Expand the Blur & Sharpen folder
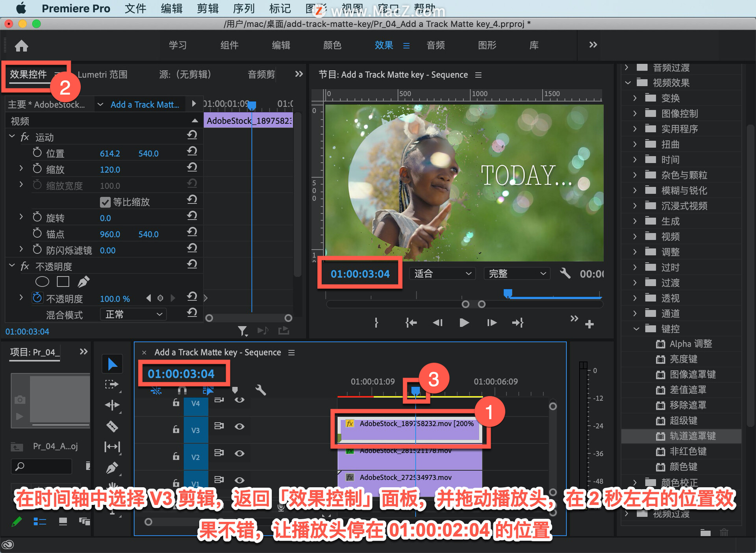This screenshot has height=553, width=756. tap(635, 190)
